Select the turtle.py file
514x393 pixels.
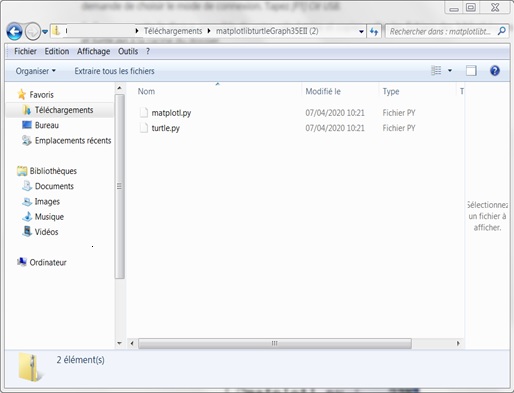point(165,128)
